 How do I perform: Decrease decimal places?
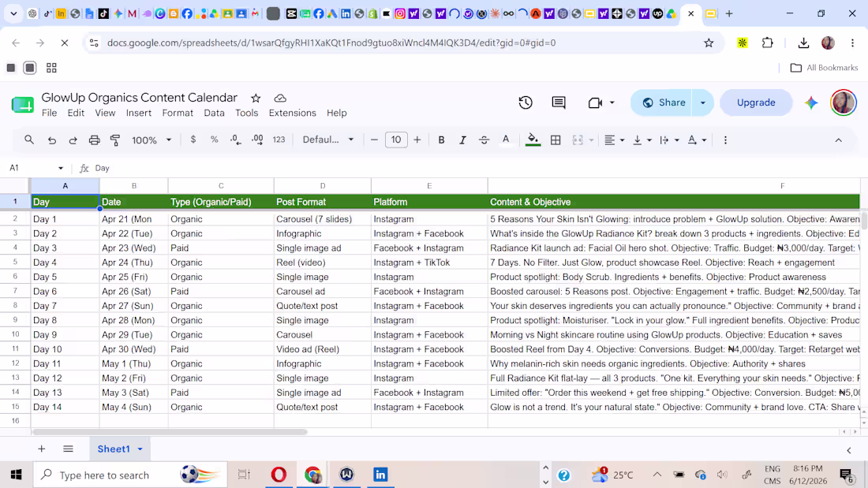(235, 140)
